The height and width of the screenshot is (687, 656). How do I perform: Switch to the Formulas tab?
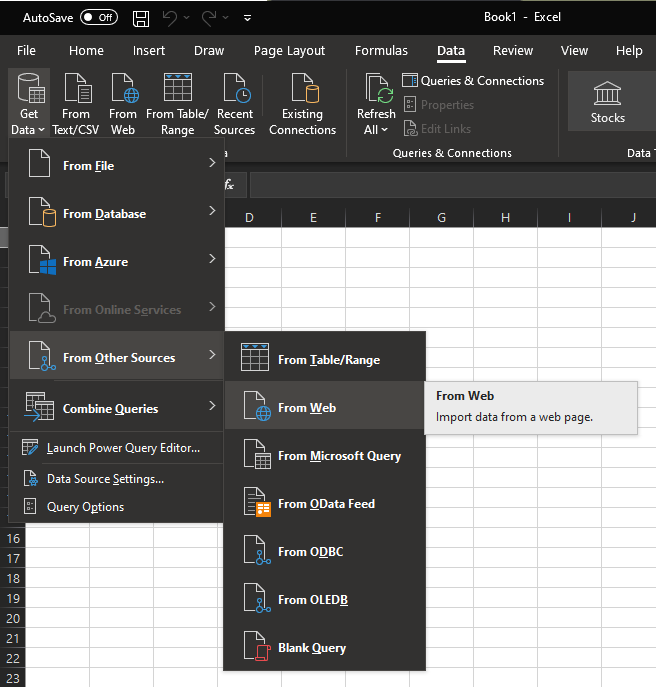pyautogui.click(x=381, y=51)
